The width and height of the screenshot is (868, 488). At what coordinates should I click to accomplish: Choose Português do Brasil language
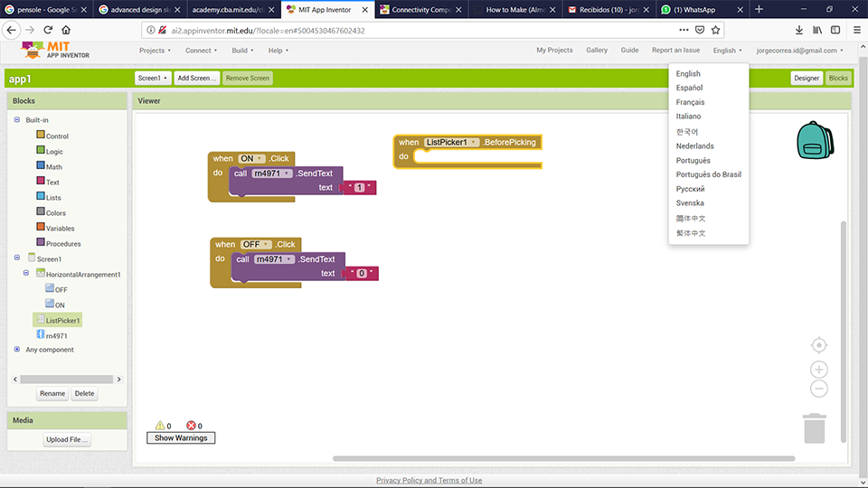click(709, 174)
